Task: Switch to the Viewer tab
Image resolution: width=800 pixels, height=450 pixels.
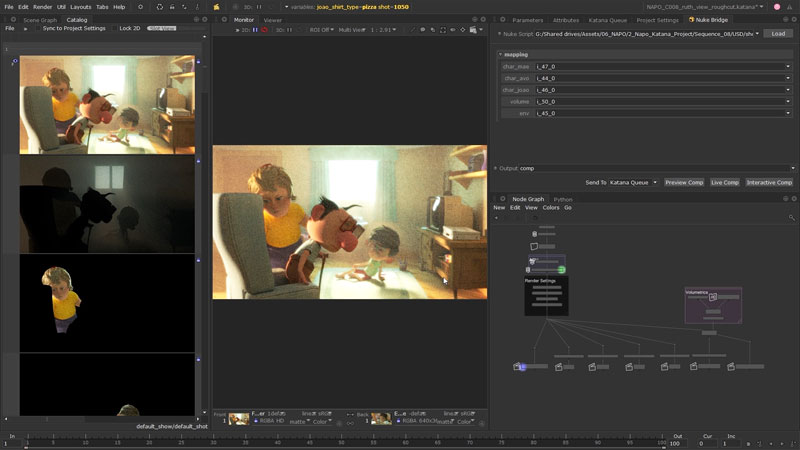Action: coord(272,20)
